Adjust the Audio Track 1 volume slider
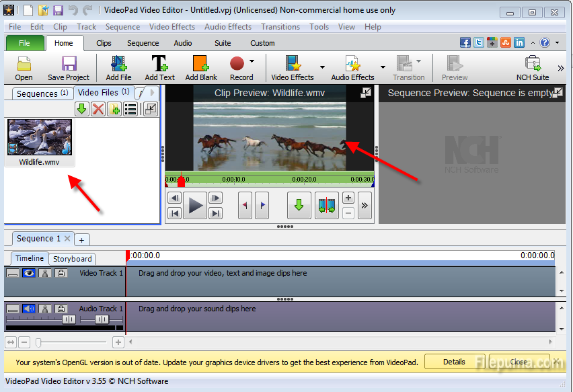The image size is (573, 392). point(69,319)
